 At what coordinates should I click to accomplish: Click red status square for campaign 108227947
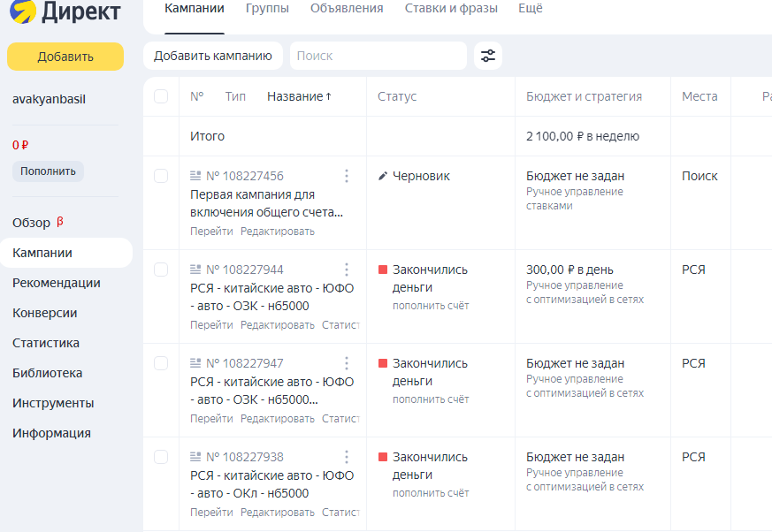point(383,362)
